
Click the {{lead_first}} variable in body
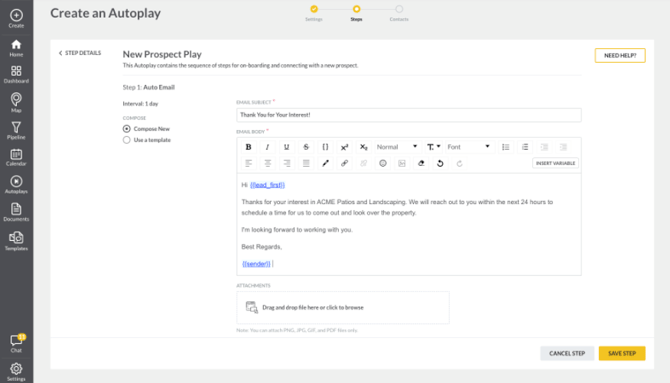pos(267,185)
